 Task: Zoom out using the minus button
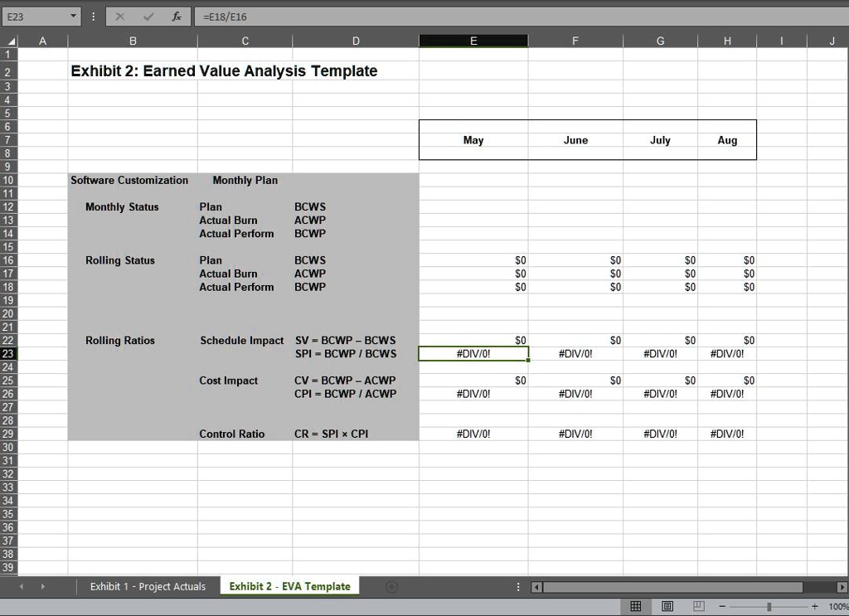(x=720, y=605)
